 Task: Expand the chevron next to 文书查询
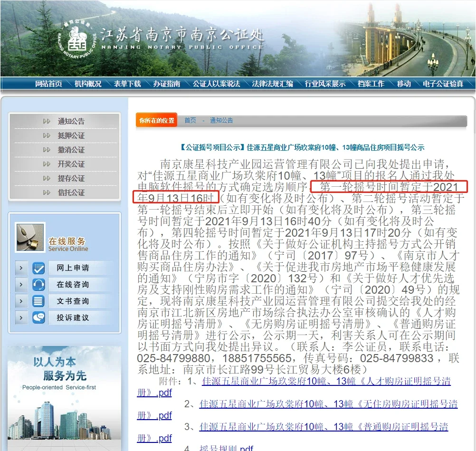coord(21,301)
